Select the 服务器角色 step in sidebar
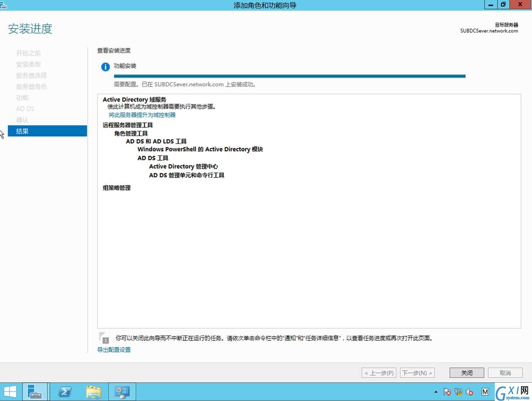The image size is (532, 401). (x=31, y=87)
